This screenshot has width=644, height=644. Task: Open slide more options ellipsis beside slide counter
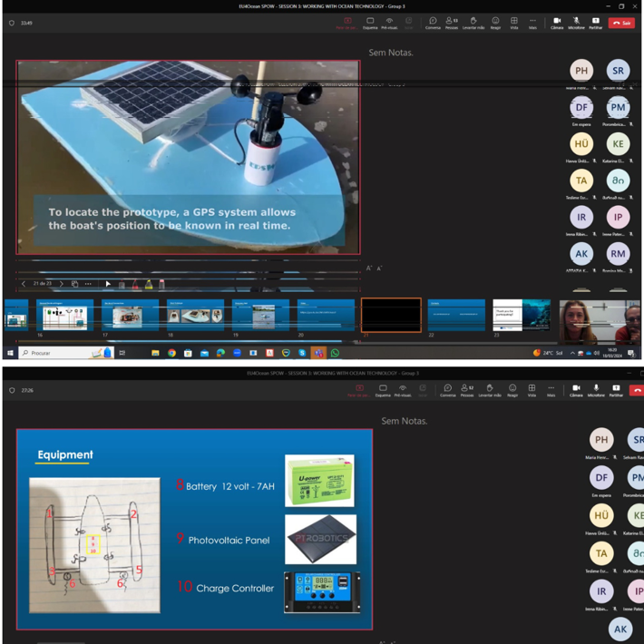pos(88,284)
